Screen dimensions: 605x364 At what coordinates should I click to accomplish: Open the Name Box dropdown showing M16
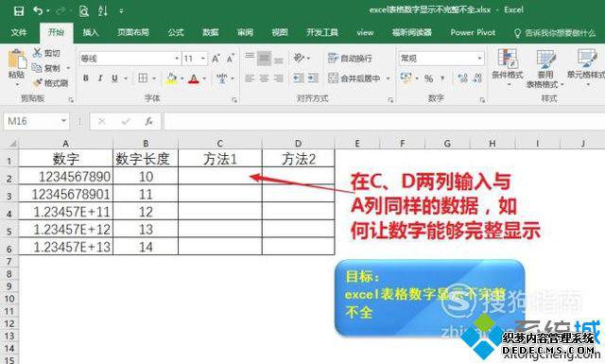point(63,121)
